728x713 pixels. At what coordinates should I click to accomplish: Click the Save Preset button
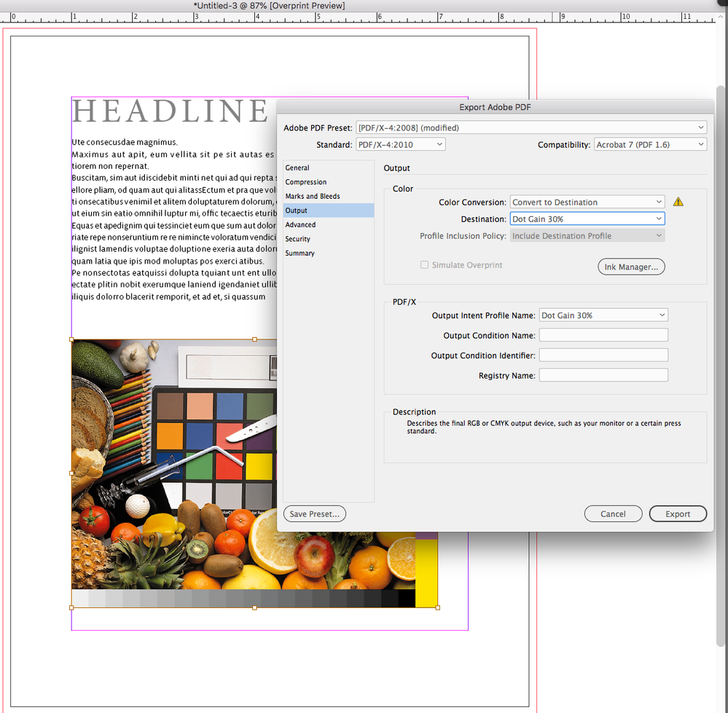click(315, 514)
